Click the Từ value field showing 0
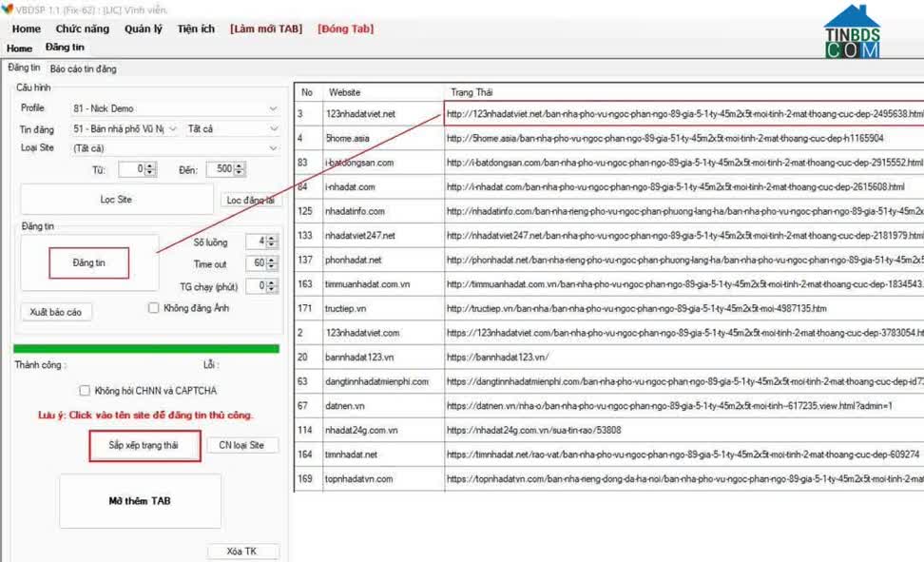Screen dimensions: 924x562 131,169
